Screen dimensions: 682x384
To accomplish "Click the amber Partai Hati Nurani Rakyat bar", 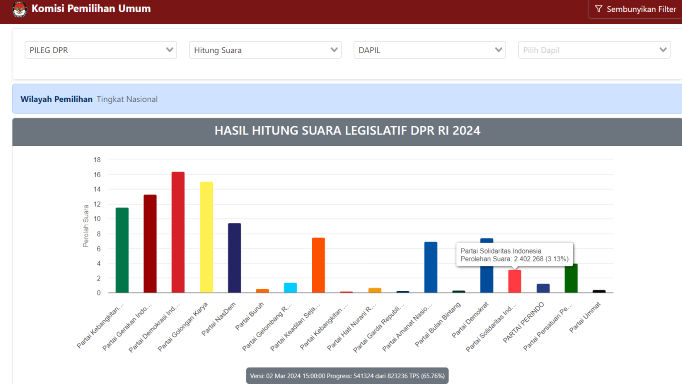I will [x=374, y=290].
